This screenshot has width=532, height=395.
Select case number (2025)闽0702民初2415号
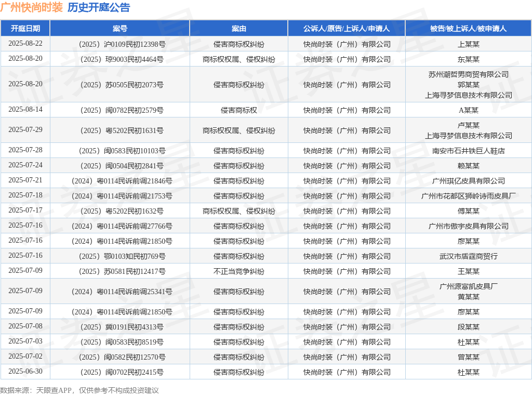coord(122,372)
